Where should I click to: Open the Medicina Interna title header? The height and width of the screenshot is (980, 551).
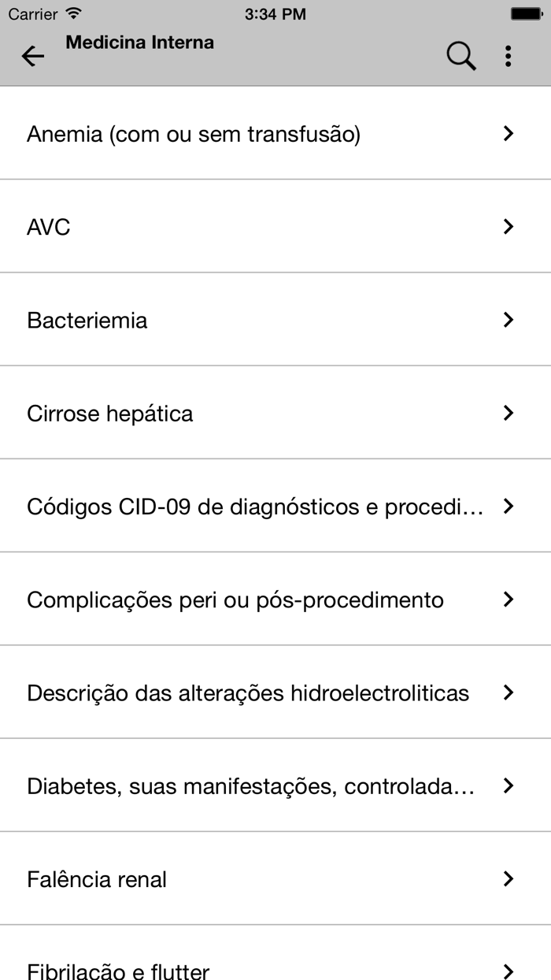(140, 43)
